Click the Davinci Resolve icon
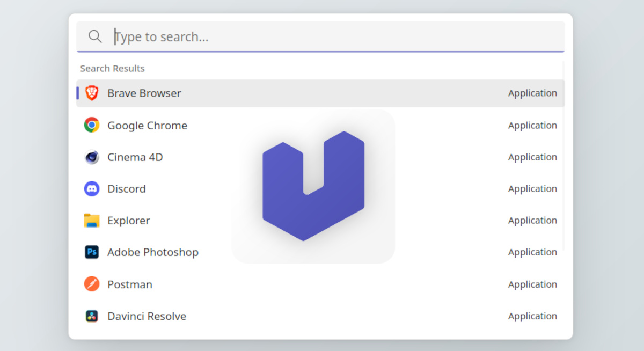 [x=92, y=316]
